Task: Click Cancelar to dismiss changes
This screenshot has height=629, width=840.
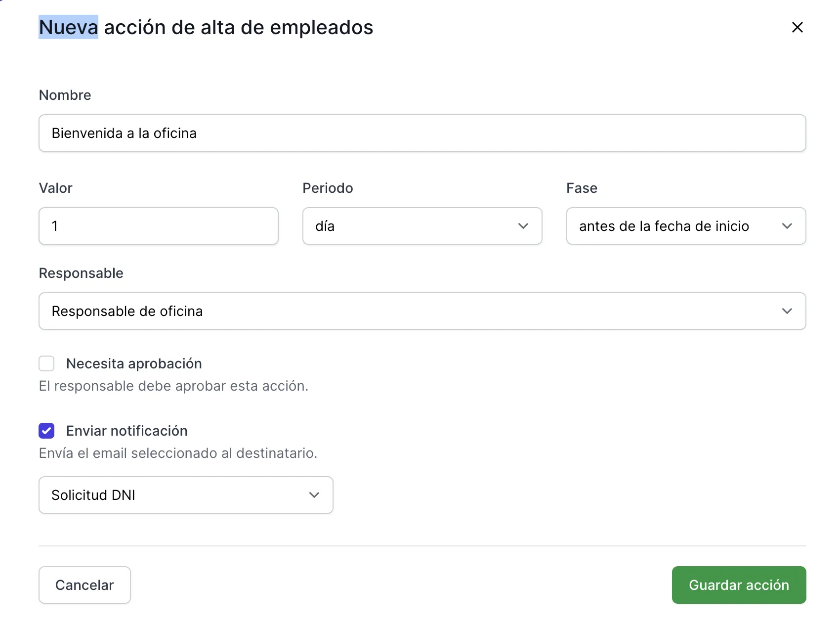Action: [x=84, y=585]
